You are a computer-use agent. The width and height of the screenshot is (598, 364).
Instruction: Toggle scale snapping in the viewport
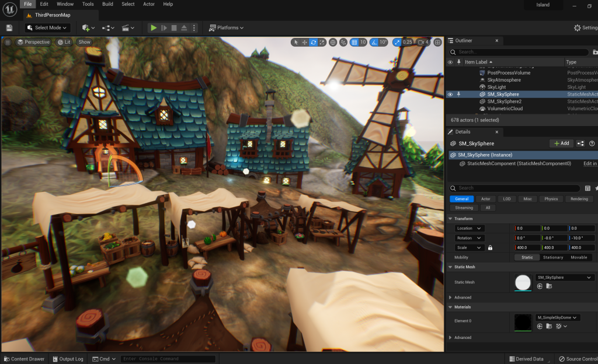click(397, 42)
